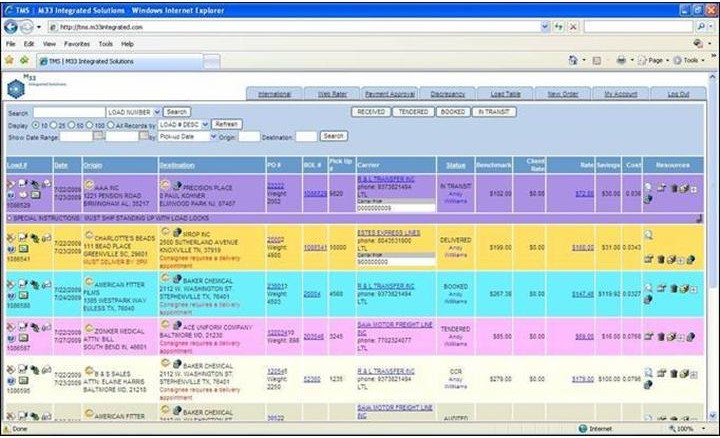Open the first calendar icon in date range
The height and width of the screenshot is (438, 720).
click(98, 136)
